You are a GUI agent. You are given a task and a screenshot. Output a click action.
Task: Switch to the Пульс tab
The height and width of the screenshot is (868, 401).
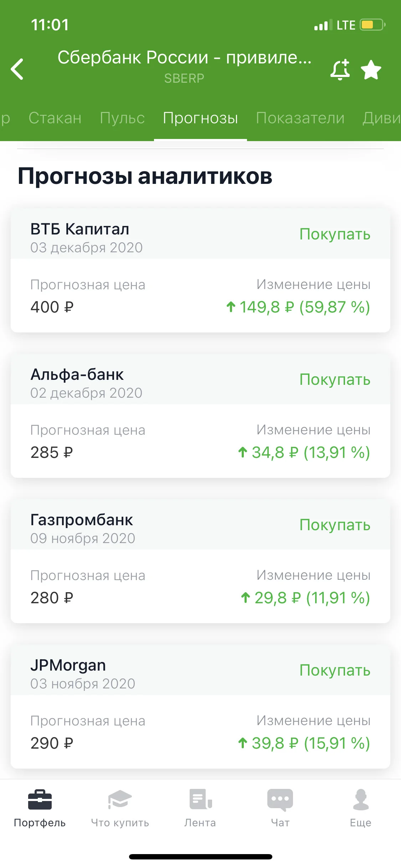click(122, 118)
